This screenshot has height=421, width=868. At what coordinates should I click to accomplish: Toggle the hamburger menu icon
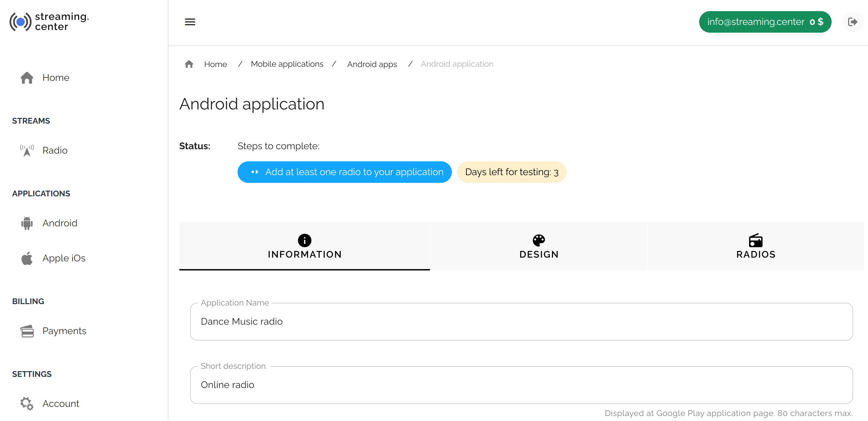(x=190, y=22)
